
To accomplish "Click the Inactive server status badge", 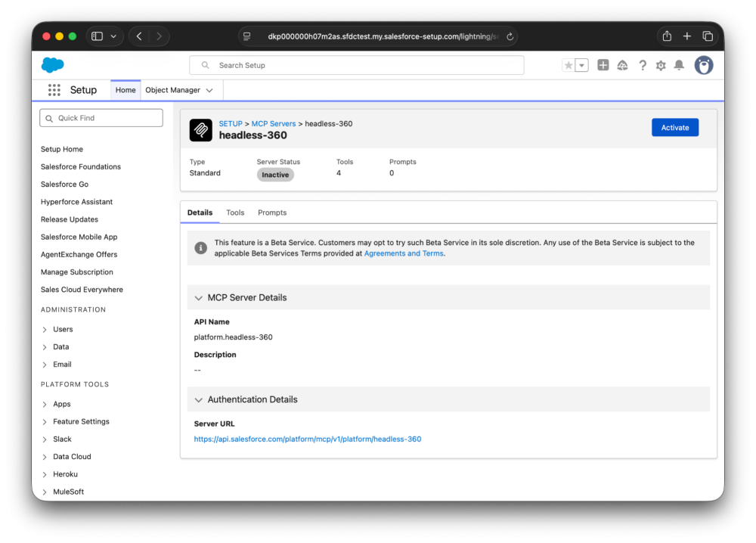I will pos(275,175).
